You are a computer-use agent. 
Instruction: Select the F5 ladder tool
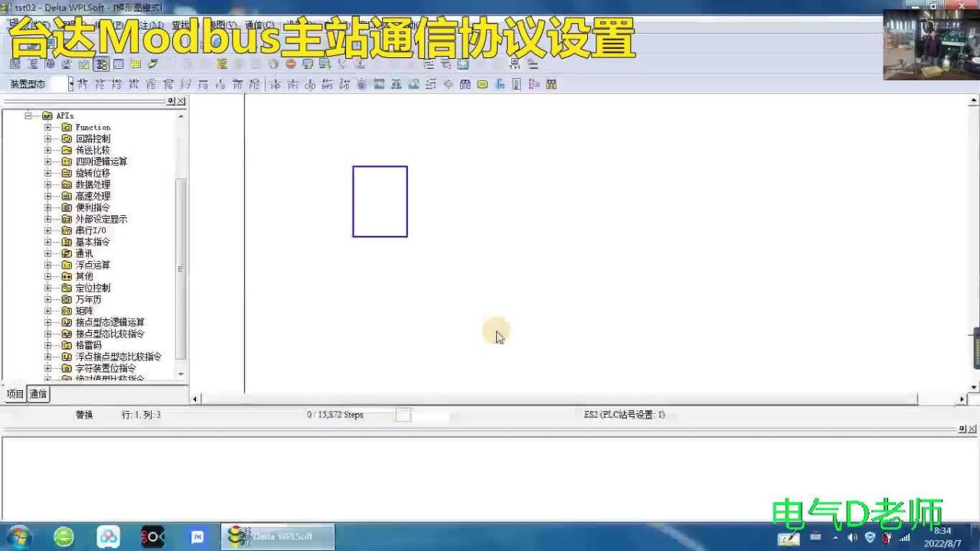[x=151, y=84]
